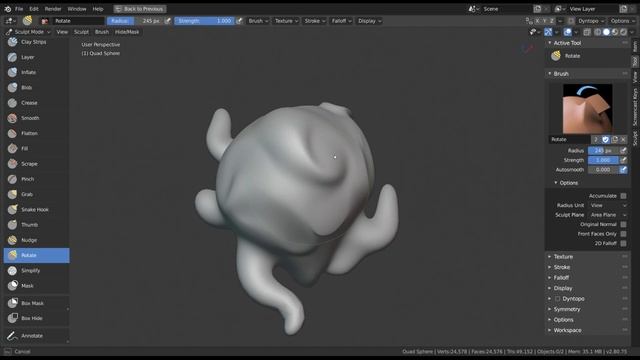640x360 pixels.
Task: Open the Render menu
Action: click(x=53, y=9)
